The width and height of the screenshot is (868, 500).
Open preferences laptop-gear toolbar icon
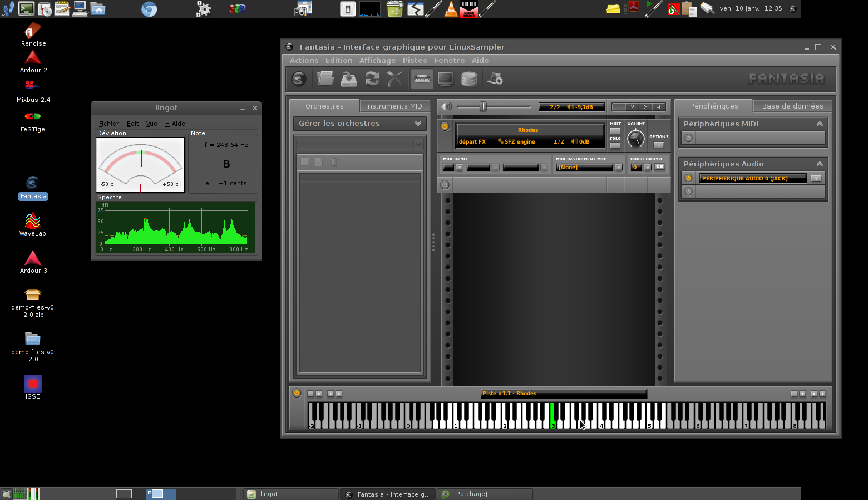pyautogui.click(x=495, y=79)
